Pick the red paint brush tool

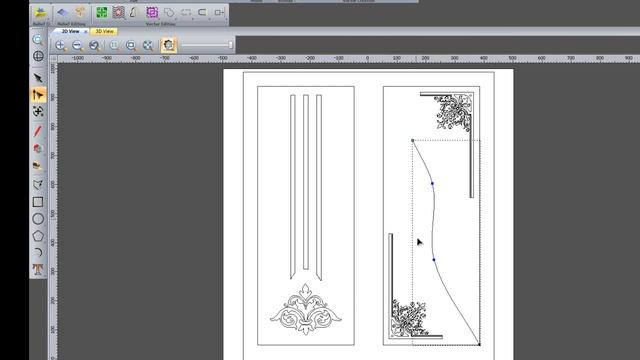click(38, 131)
